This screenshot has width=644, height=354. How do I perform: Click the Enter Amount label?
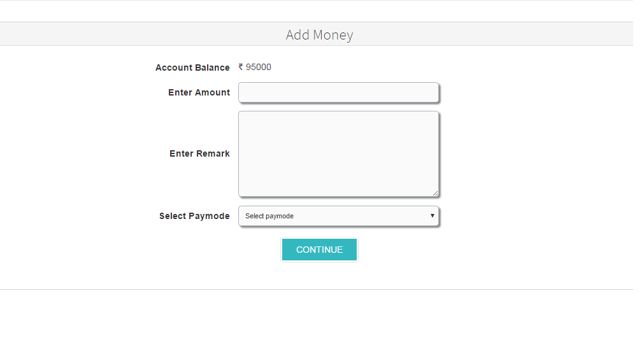199,92
